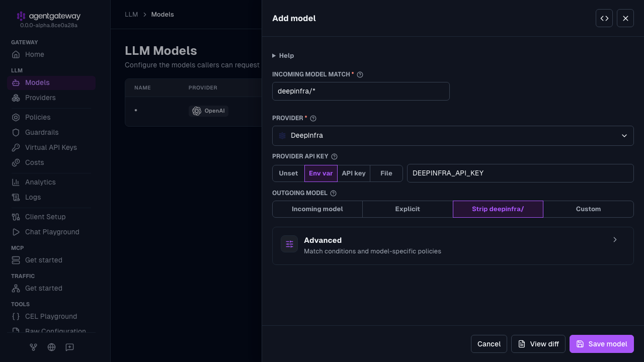Click the LLM breadcrumb link
644x362 pixels.
[x=131, y=15]
